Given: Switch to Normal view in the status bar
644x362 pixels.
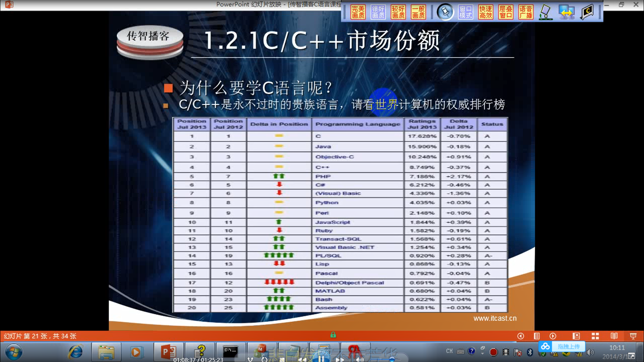Looking at the screenshot, I should click(576, 336).
